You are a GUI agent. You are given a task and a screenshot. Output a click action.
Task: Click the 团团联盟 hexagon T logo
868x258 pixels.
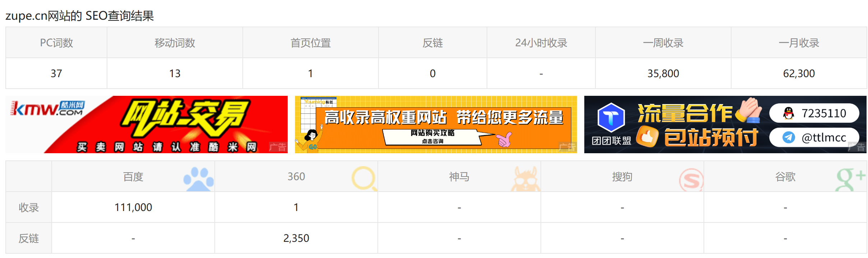coord(611,117)
